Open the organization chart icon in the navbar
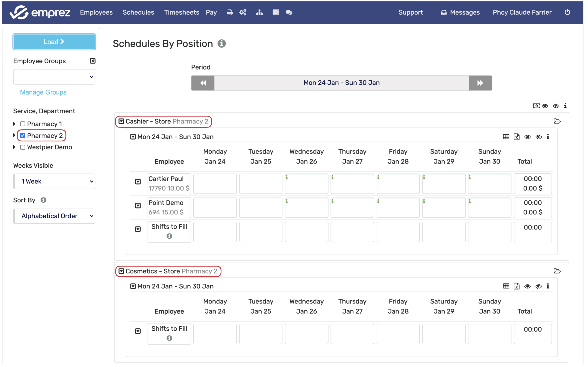Image resolution: width=588 pixels, height=367 pixels. pos(259,12)
